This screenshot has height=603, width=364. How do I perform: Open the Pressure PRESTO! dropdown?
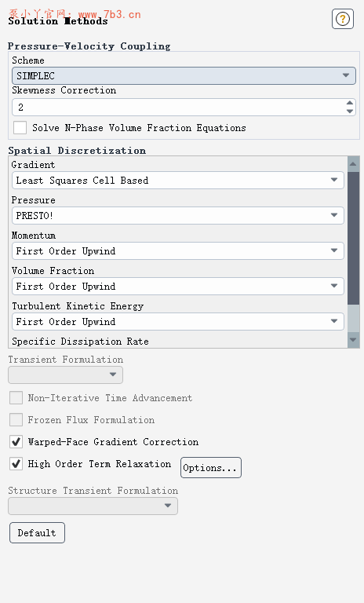coord(178,216)
